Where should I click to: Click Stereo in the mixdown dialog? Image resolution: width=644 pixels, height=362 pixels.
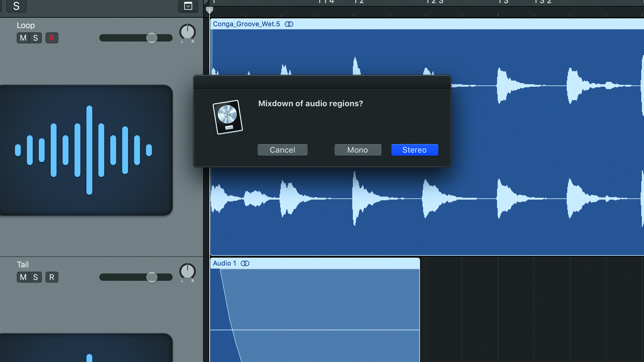tap(415, 150)
